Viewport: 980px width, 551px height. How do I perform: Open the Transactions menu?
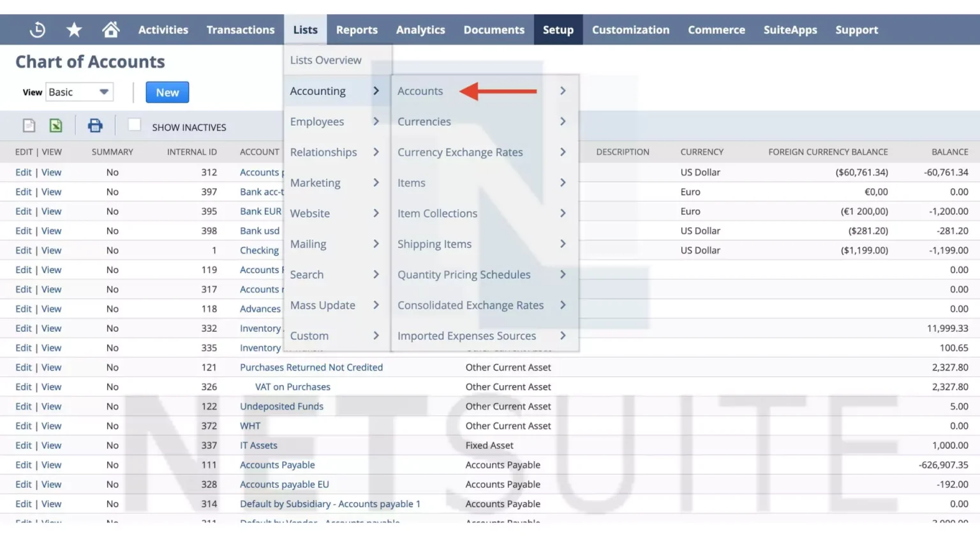pyautogui.click(x=241, y=29)
